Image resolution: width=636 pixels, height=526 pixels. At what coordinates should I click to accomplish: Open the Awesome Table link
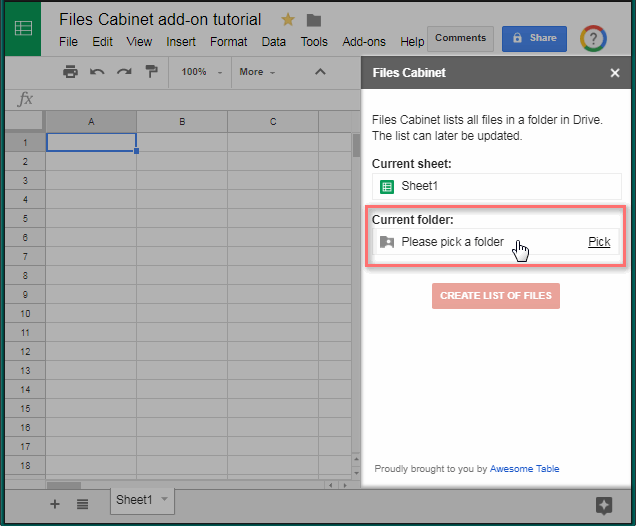[524, 468]
